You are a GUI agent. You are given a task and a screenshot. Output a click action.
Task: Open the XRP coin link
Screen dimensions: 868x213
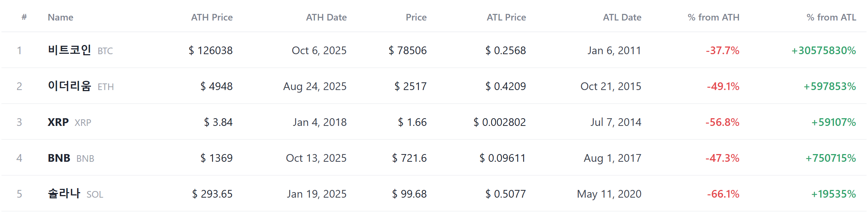[69, 122]
